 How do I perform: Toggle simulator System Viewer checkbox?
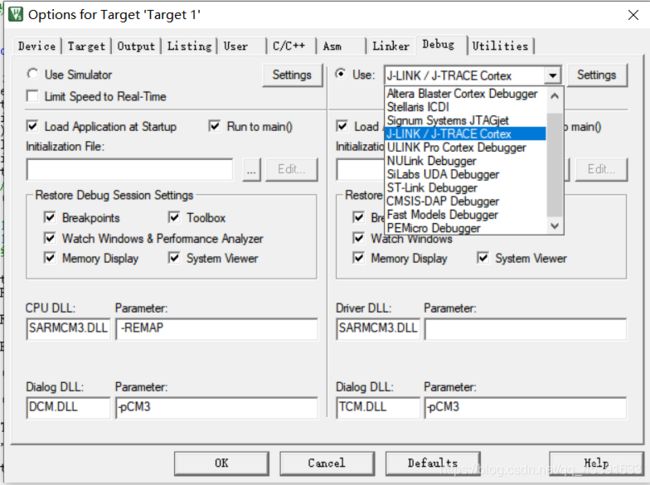(174, 257)
